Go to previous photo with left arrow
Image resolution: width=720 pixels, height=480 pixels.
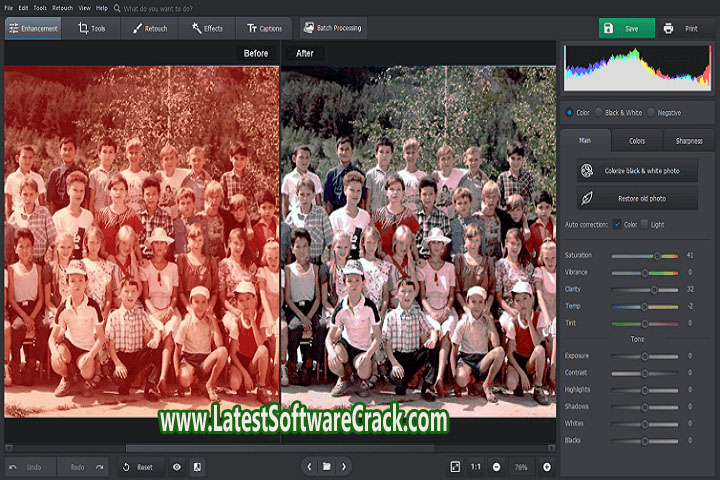pos(309,467)
